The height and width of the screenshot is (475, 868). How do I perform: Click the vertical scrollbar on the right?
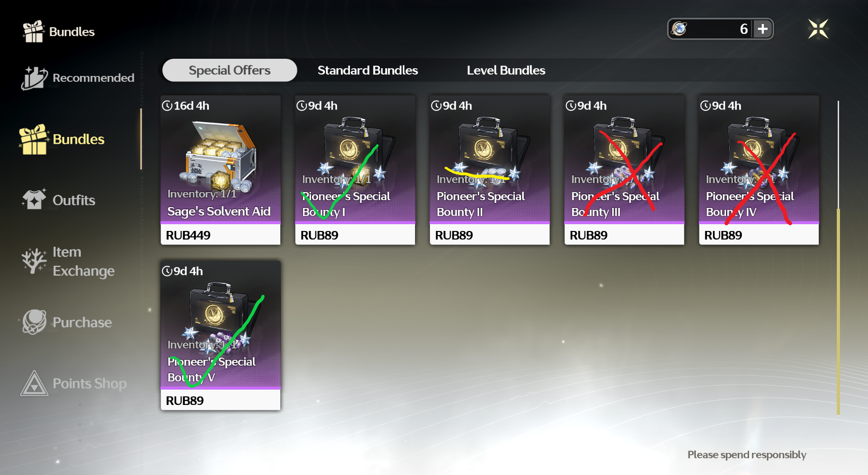click(838, 258)
